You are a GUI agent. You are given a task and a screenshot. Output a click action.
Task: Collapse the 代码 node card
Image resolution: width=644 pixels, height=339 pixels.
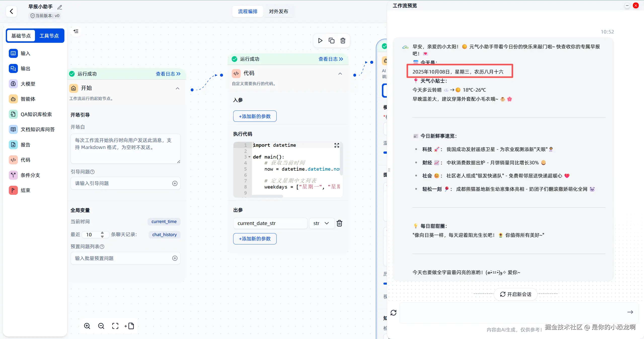[x=340, y=73]
